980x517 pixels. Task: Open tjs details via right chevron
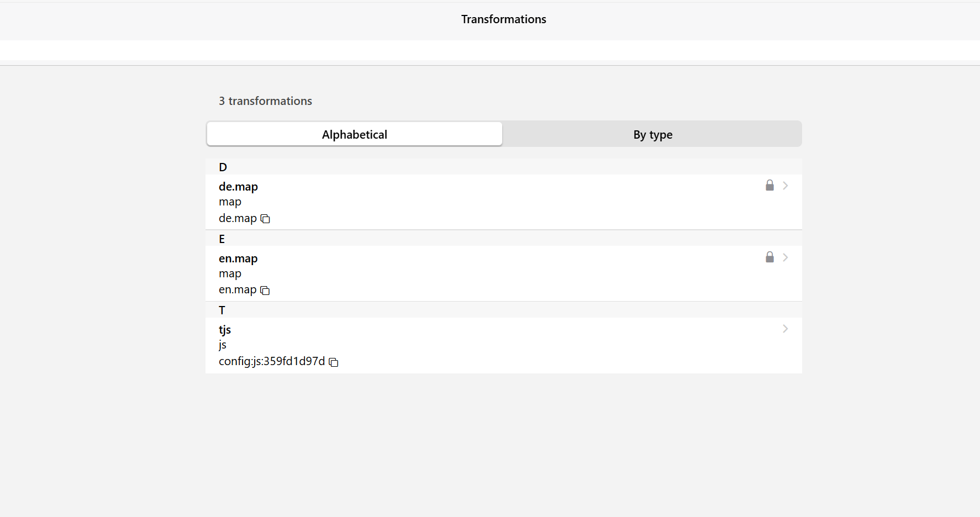pos(785,329)
